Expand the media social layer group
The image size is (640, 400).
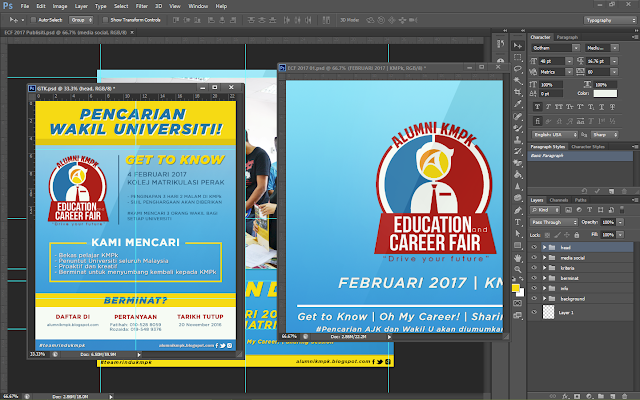(x=544, y=258)
